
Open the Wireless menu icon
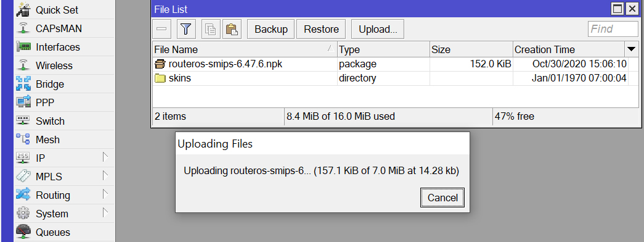pos(23,65)
